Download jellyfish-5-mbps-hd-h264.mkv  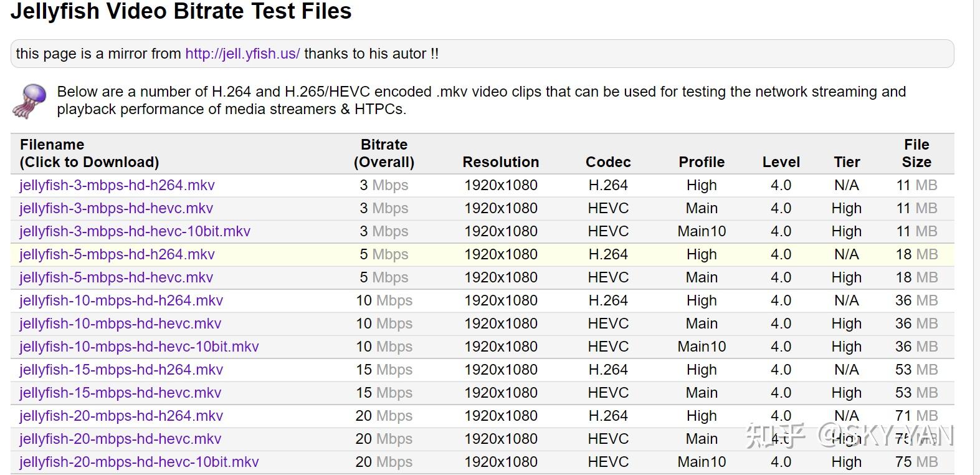(x=117, y=255)
